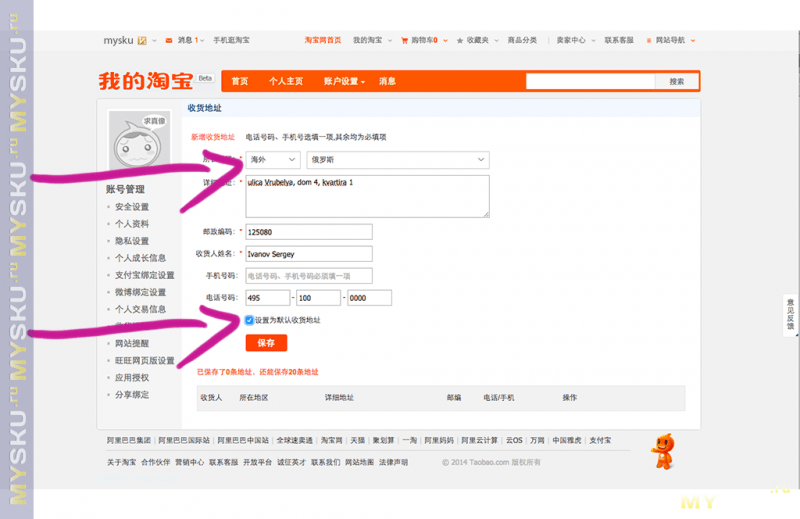Expand the 网站导航 dropdown arrow
This screenshot has width=800, height=519.
coord(693,40)
